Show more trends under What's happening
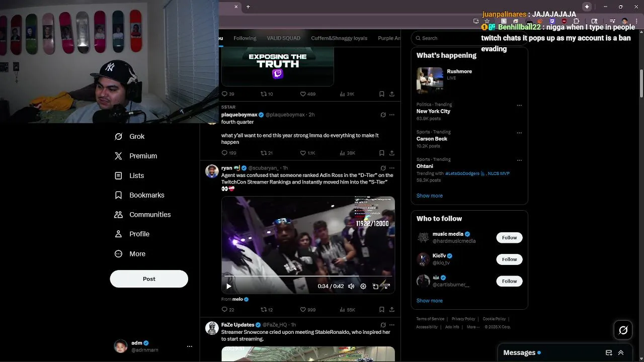644x362 pixels. (430, 196)
